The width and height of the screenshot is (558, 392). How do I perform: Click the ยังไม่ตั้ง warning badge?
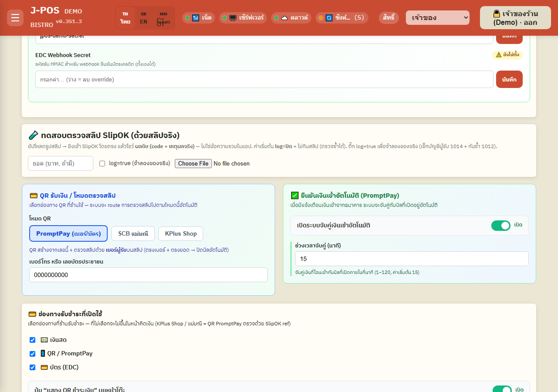[x=507, y=55]
